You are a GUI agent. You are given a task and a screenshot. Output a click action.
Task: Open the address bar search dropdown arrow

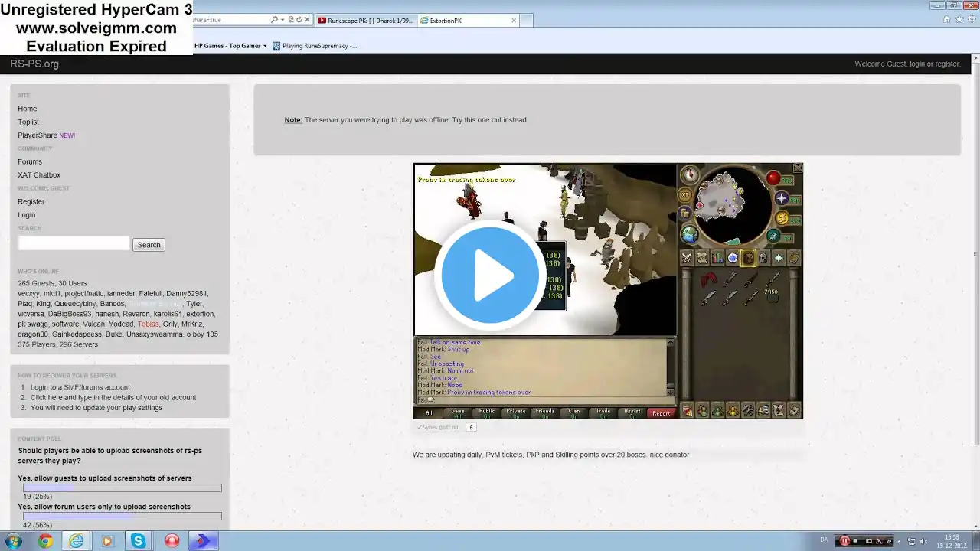pos(283,20)
